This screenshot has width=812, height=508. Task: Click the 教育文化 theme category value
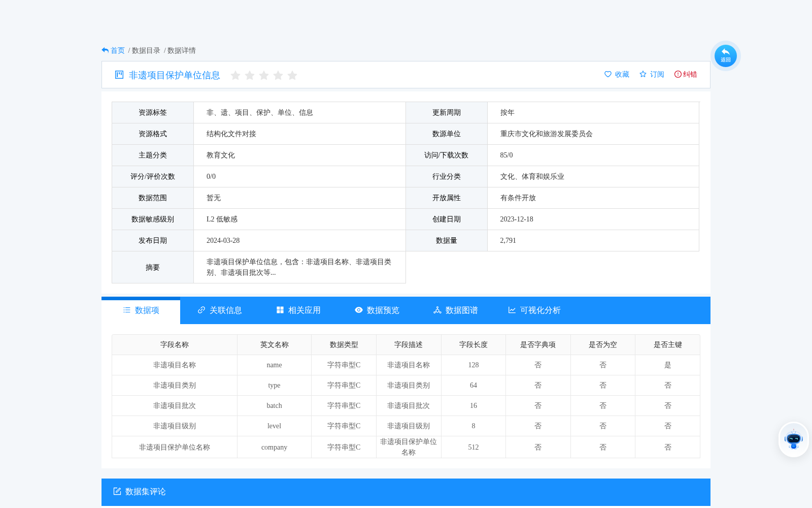[x=221, y=155]
